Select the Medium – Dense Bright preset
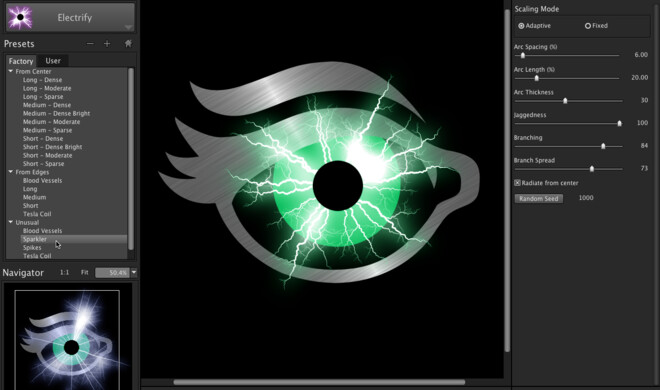 tap(56, 114)
